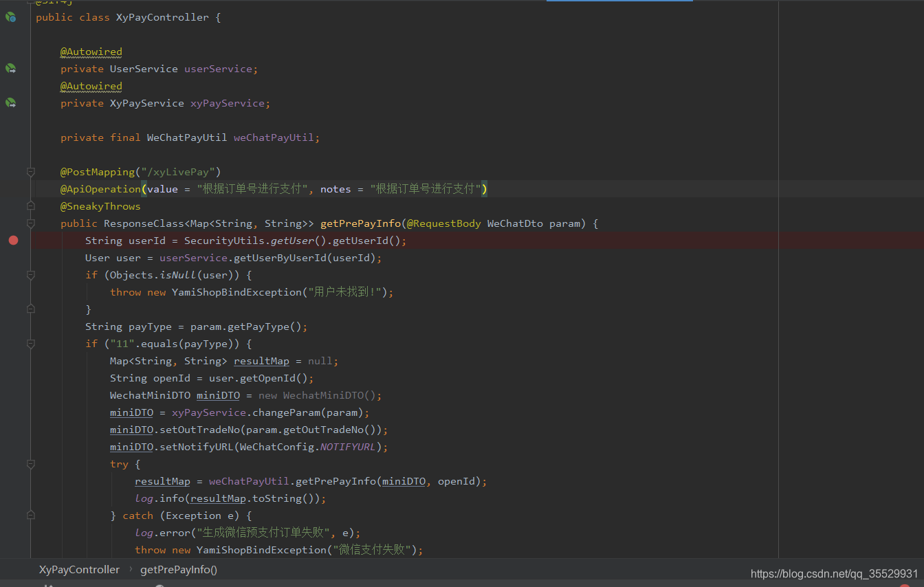Screen dimensions: 924x587
Task: Collapse the getPrePayInfo method using its fold marker
Action: pos(30,223)
